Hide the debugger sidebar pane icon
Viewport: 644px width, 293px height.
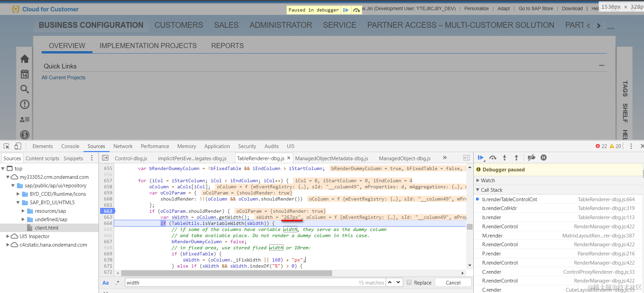click(466, 158)
